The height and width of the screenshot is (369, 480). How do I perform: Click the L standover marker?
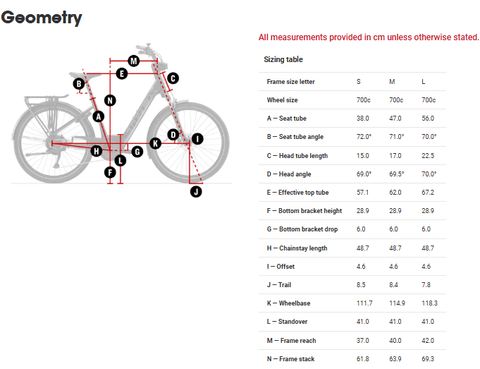tap(120, 161)
